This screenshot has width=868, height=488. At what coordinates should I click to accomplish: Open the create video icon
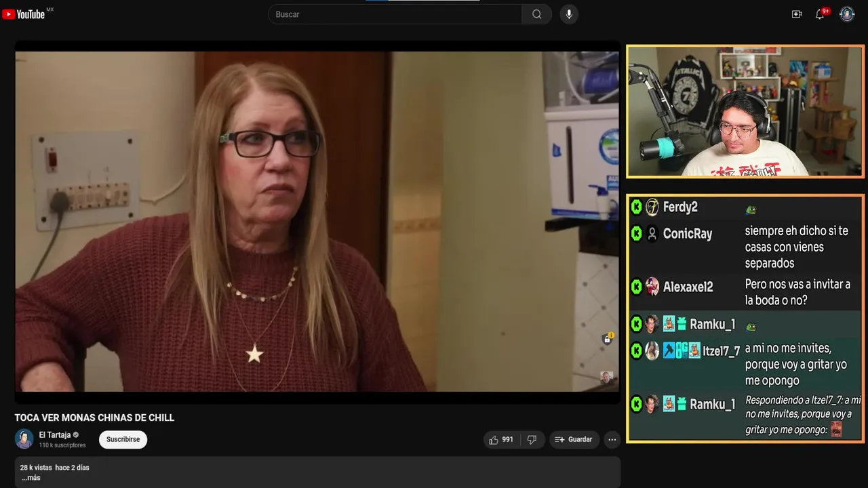coord(797,14)
